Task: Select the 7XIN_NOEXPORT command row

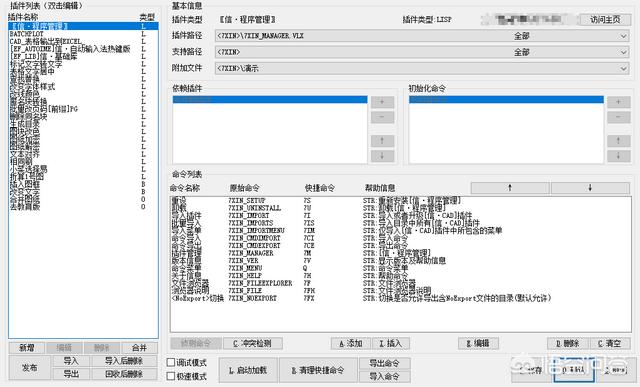Action: (x=400, y=298)
